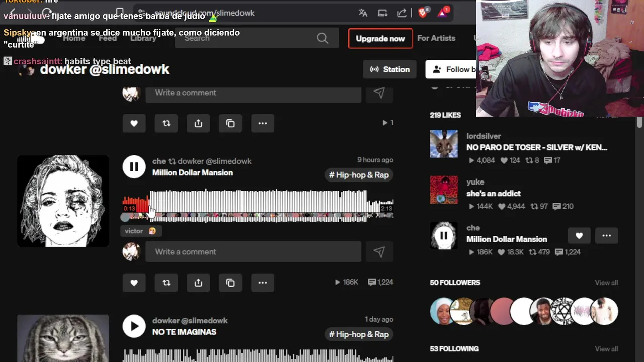Repost the upper track with 1 play

point(166,123)
